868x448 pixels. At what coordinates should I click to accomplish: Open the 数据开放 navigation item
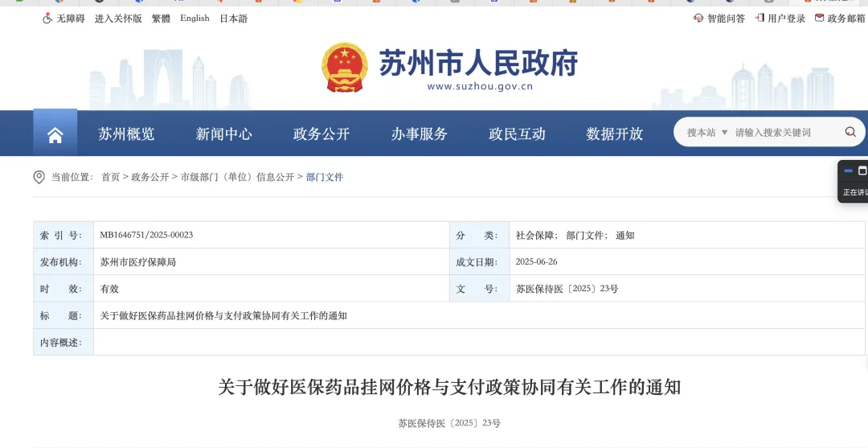[614, 134]
